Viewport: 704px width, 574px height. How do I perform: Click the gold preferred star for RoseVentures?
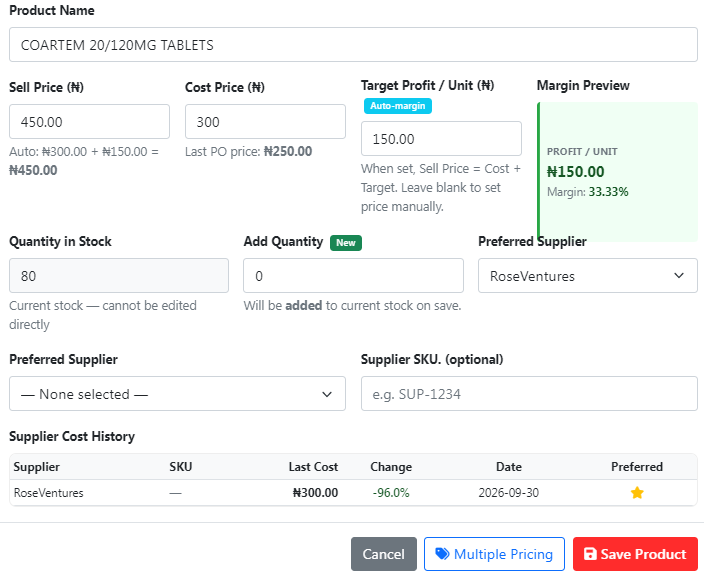coord(637,493)
